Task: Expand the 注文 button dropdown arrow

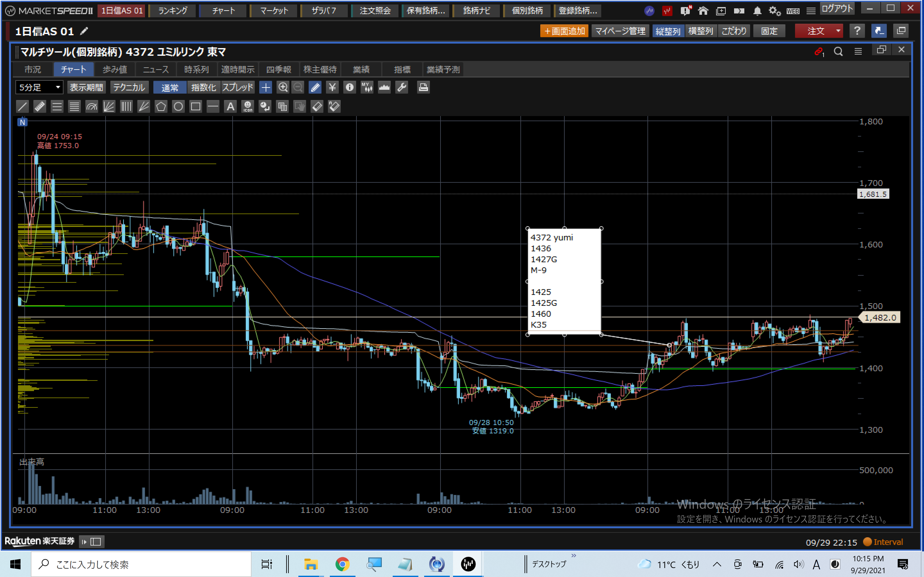Action: click(x=838, y=31)
